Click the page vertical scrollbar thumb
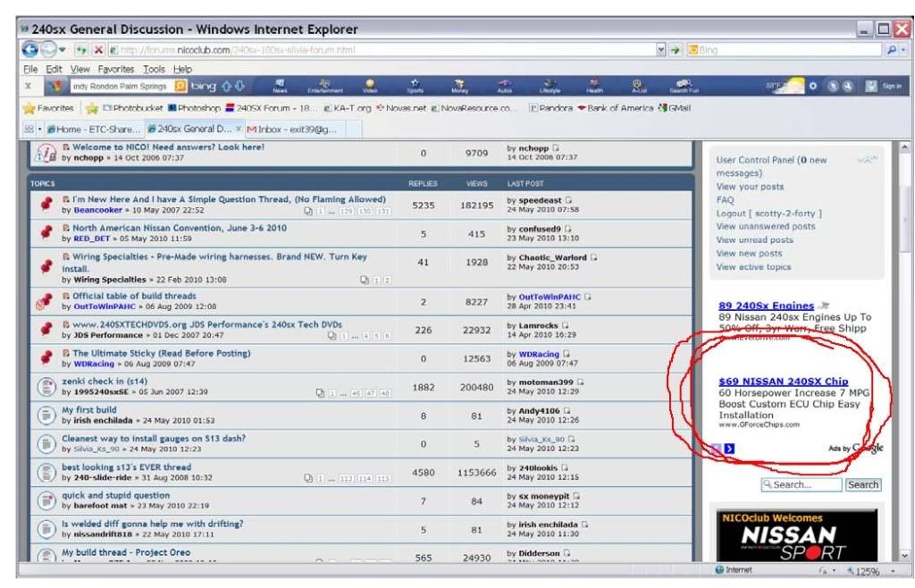 pos(904,219)
